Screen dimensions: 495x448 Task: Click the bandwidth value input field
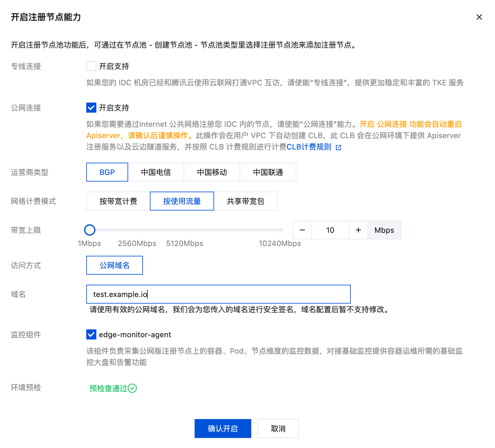(x=330, y=230)
